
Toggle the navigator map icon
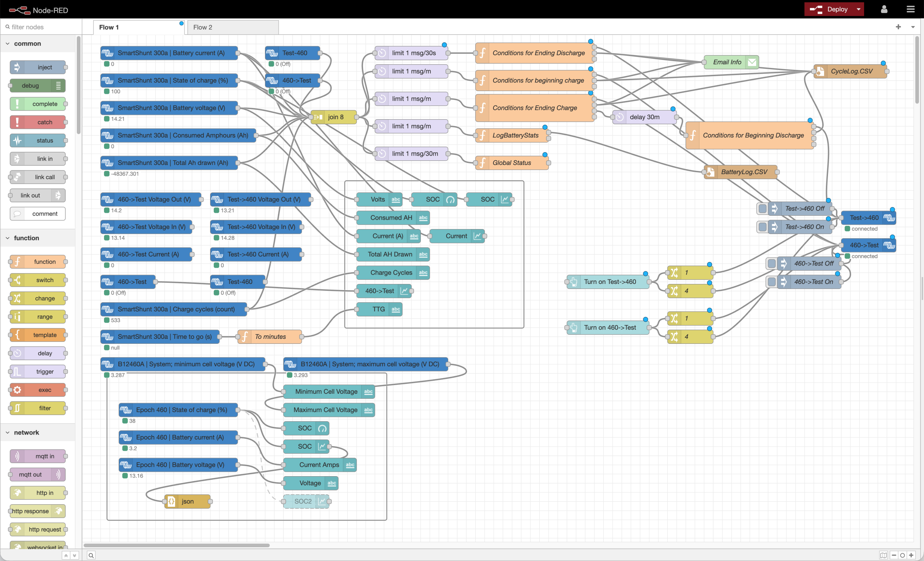883,555
